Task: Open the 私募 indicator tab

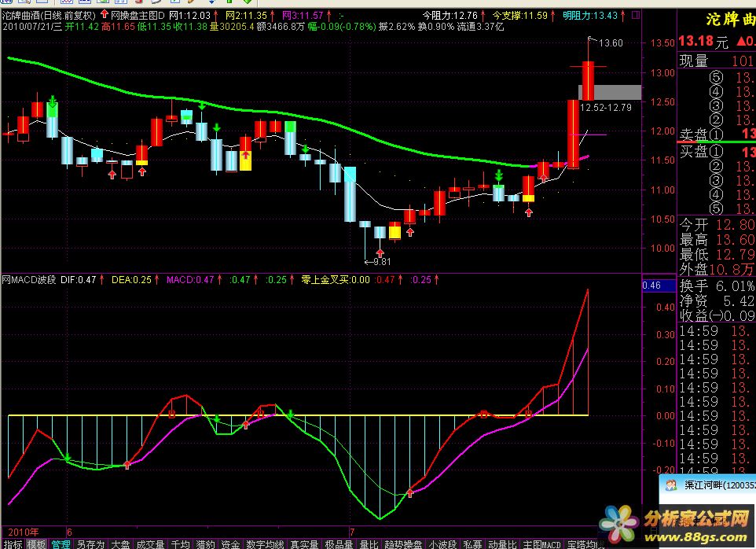Action: tap(473, 544)
